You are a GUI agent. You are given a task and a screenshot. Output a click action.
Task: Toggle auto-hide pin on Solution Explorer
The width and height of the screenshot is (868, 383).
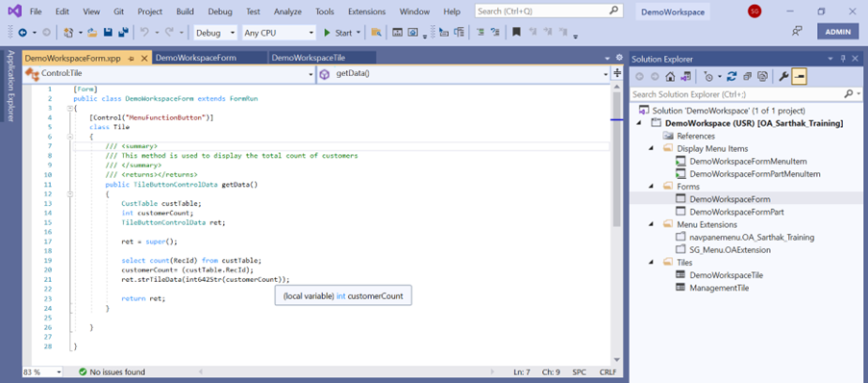click(x=843, y=59)
